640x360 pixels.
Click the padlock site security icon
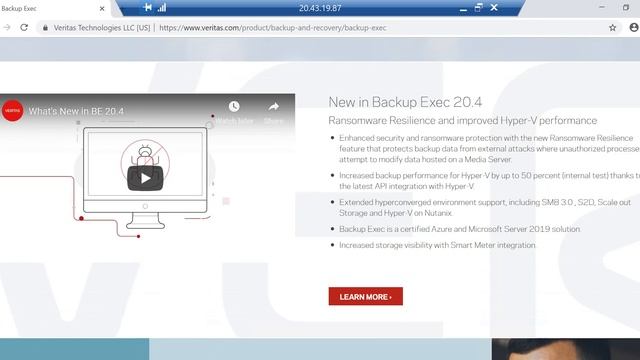pyautogui.click(x=45, y=28)
